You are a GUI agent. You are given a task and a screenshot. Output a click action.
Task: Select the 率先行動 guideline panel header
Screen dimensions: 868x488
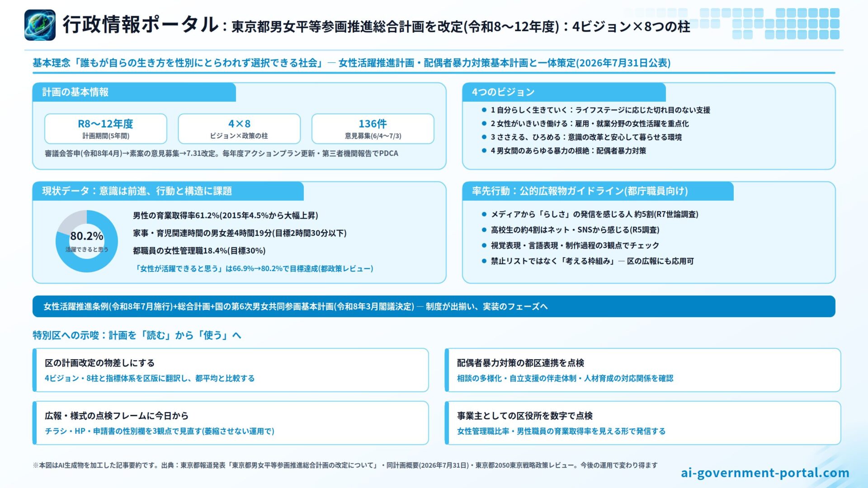click(598, 191)
